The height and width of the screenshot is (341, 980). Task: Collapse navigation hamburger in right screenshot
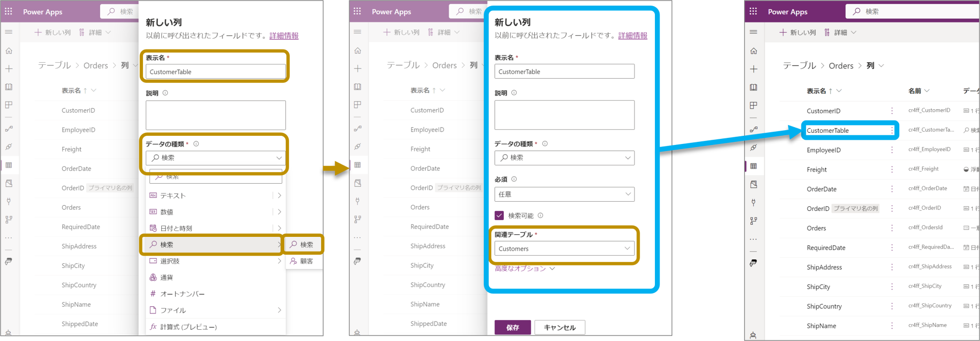click(x=753, y=32)
